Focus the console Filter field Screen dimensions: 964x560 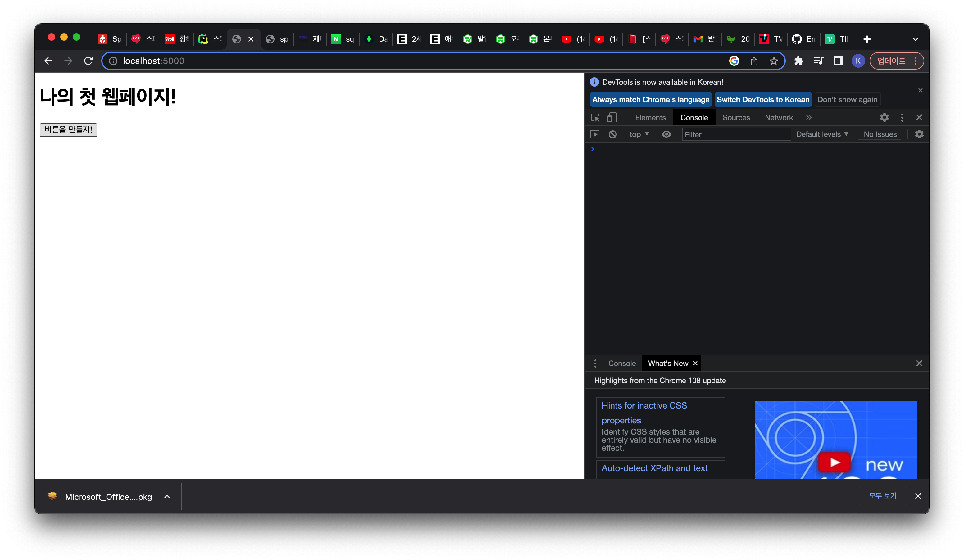[x=736, y=134]
